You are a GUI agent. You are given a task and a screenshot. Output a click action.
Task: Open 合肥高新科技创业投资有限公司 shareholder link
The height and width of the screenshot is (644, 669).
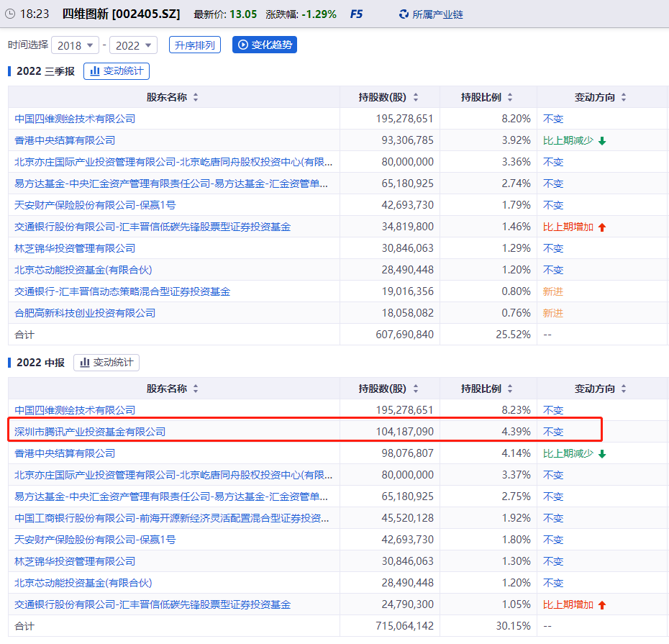[x=85, y=313]
